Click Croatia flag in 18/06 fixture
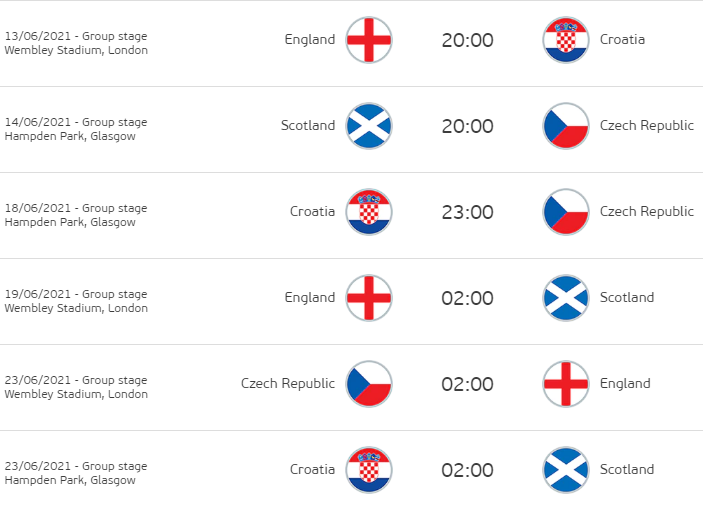 pos(368,212)
